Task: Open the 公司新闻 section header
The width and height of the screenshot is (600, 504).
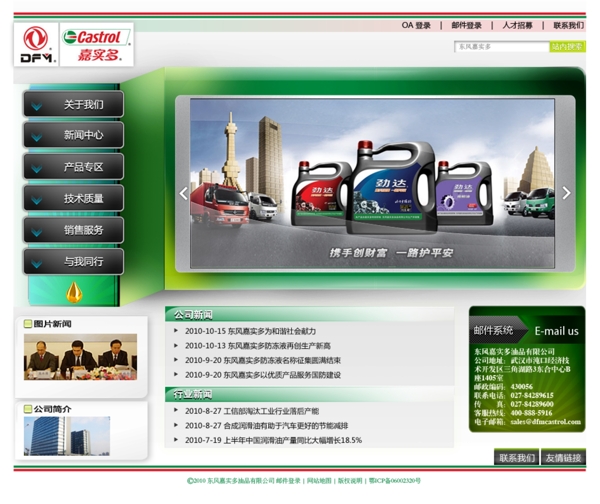Action: [193, 315]
